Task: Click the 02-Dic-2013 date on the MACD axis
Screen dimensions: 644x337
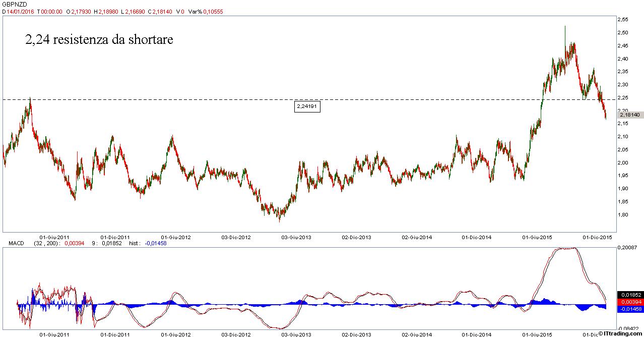Action: pyautogui.click(x=356, y=334)
